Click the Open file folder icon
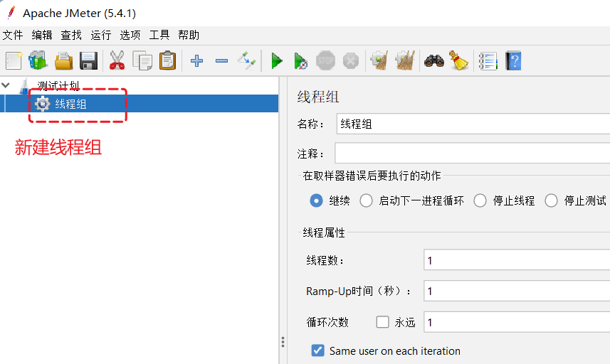 click(x=63, y=61)
